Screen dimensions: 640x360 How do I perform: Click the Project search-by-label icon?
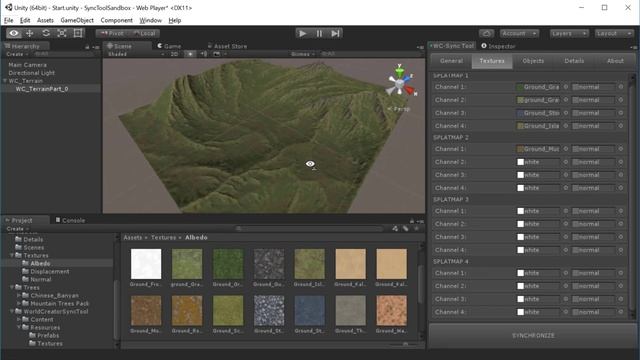(x=405, y=229)
